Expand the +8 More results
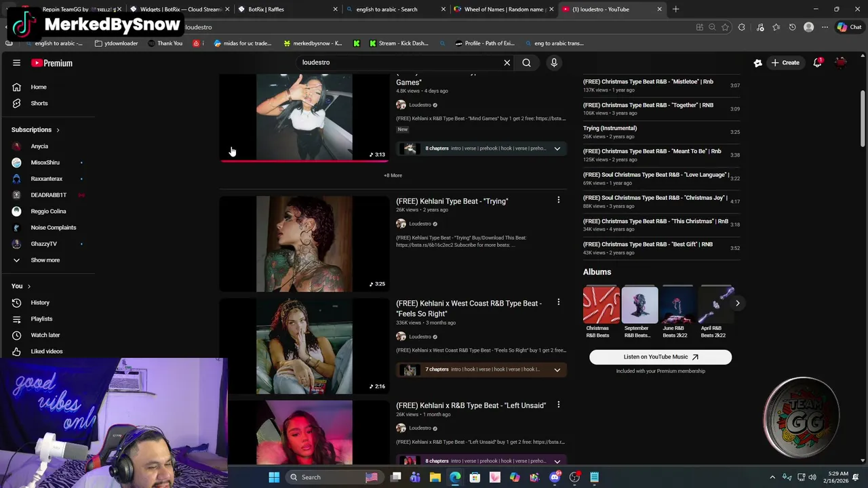868x488 pixels. click(393, 176)
